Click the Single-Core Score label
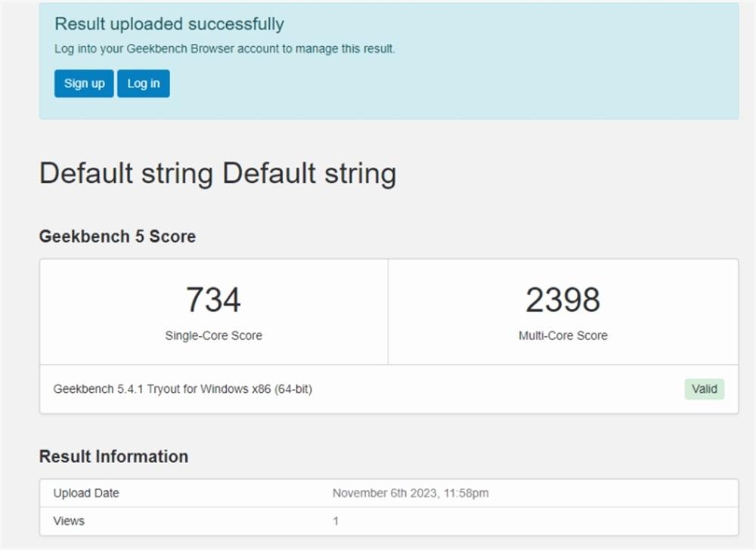This screenshot has width=756, height=550. point(213,335)
